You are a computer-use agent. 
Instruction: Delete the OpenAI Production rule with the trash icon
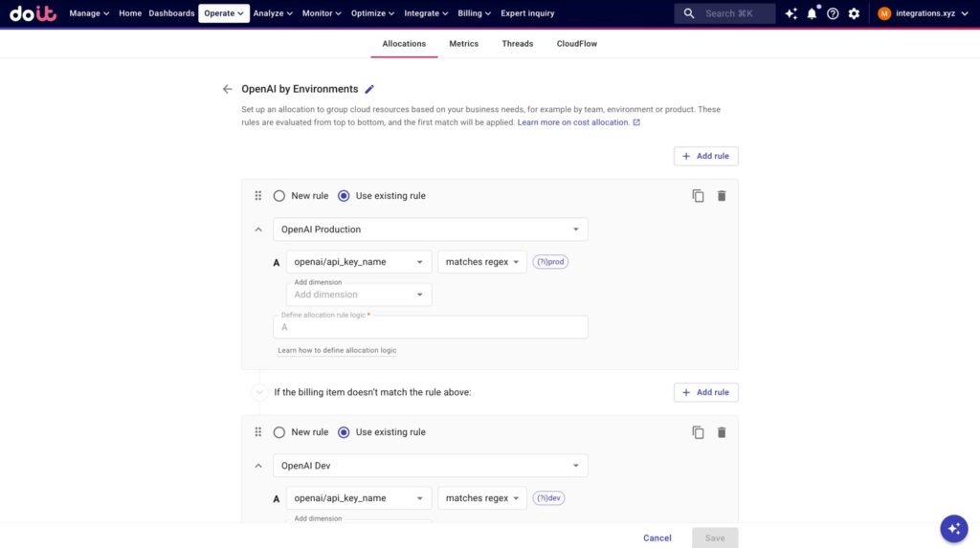[x=722, y=196]
